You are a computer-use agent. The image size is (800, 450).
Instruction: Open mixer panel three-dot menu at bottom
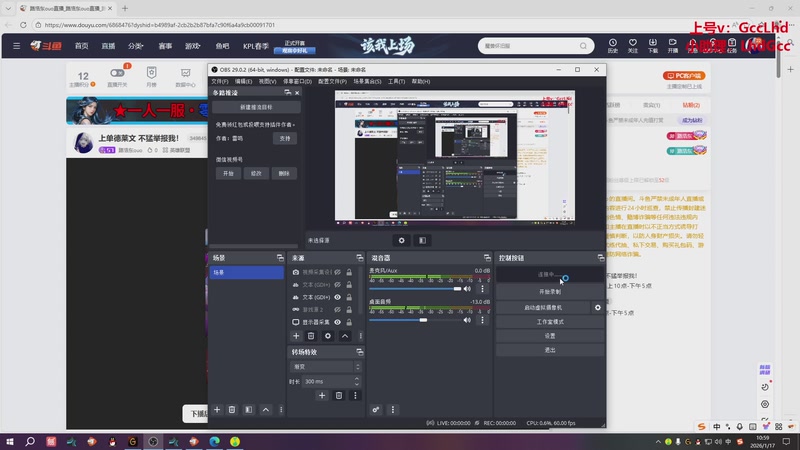pyautogui.click(x=392, y=410)
